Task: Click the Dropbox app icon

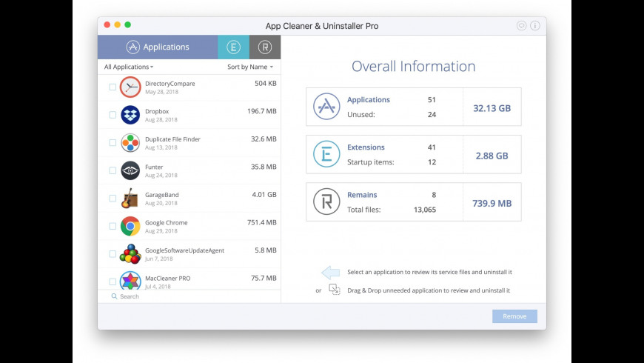Action: [130, 115]
